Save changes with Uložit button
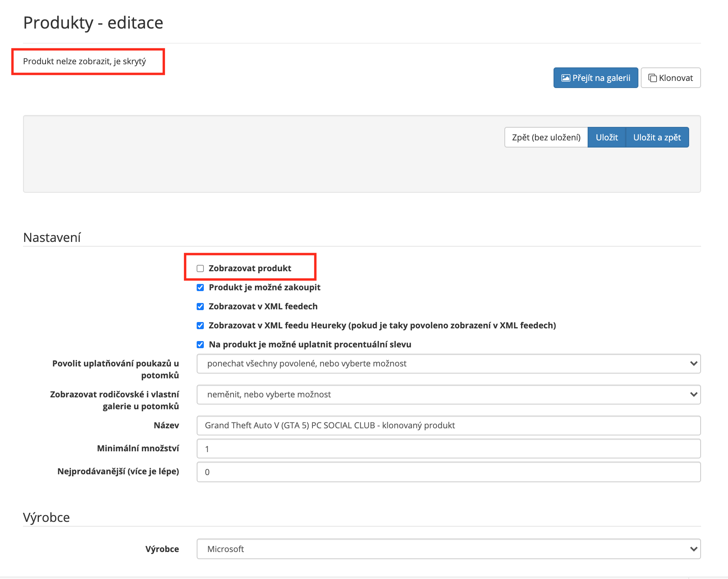 point(606,137)
